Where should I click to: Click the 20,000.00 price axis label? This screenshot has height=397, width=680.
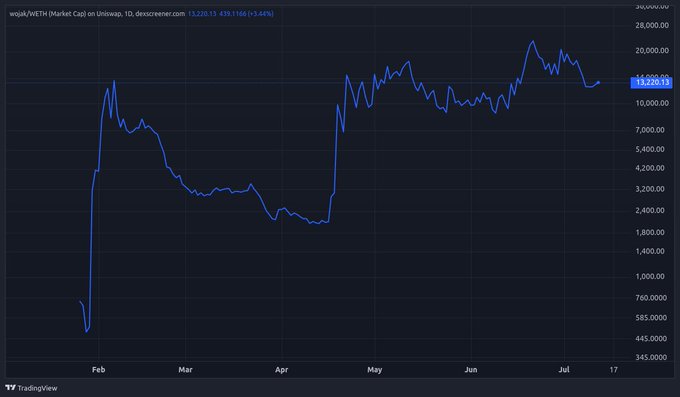tap(652, 51)
